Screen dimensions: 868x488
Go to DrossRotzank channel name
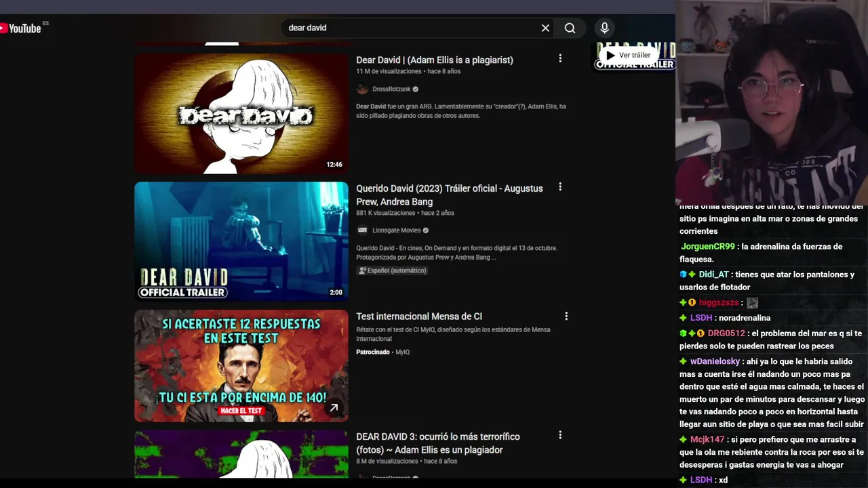391,89
